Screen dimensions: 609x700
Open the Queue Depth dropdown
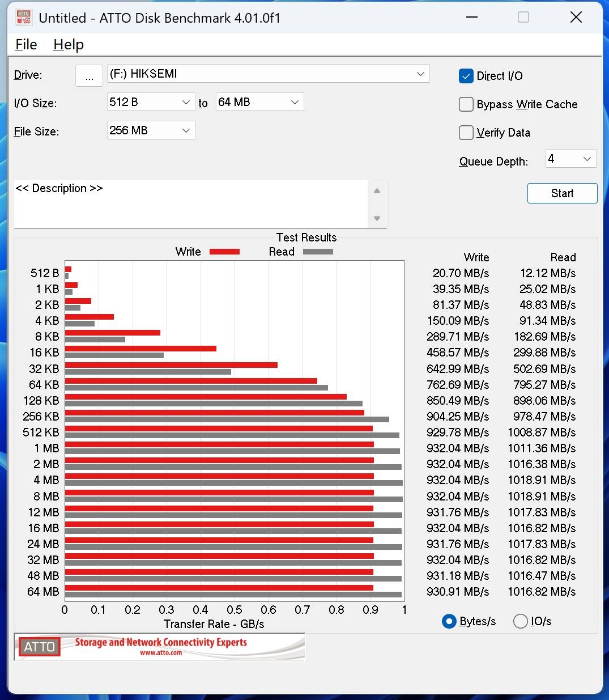(x=571, y=159)
